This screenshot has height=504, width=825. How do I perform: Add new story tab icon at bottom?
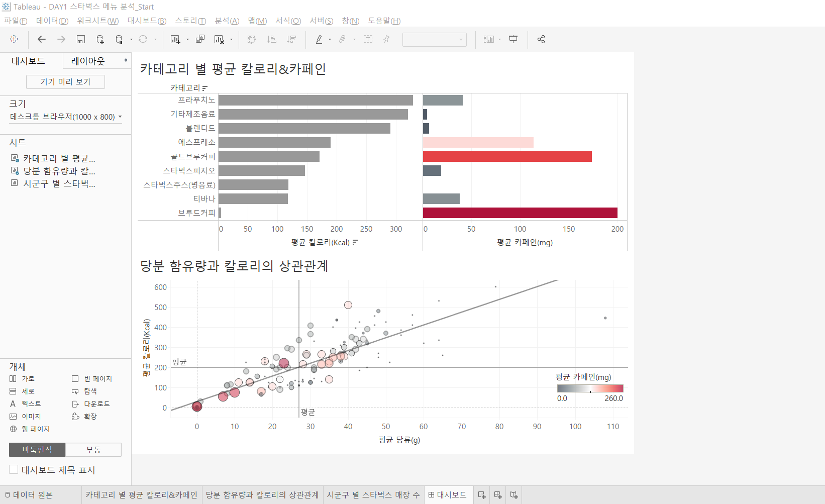pyautogui.click(x=514, y=495)
